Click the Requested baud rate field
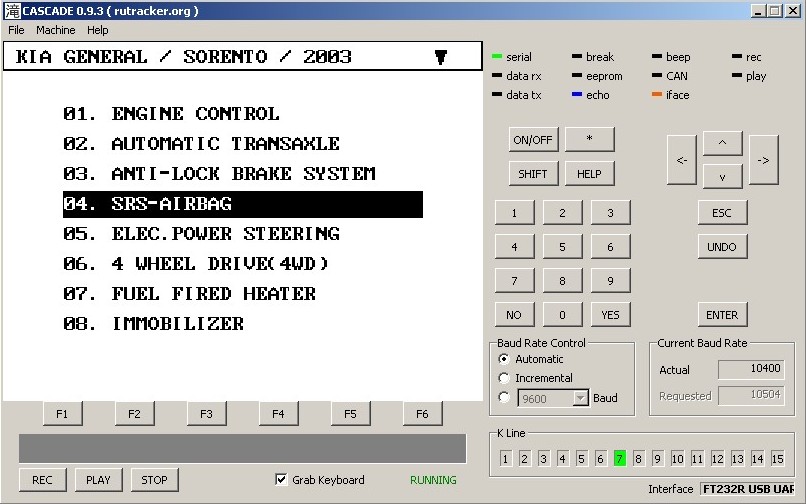 (751, 395)
